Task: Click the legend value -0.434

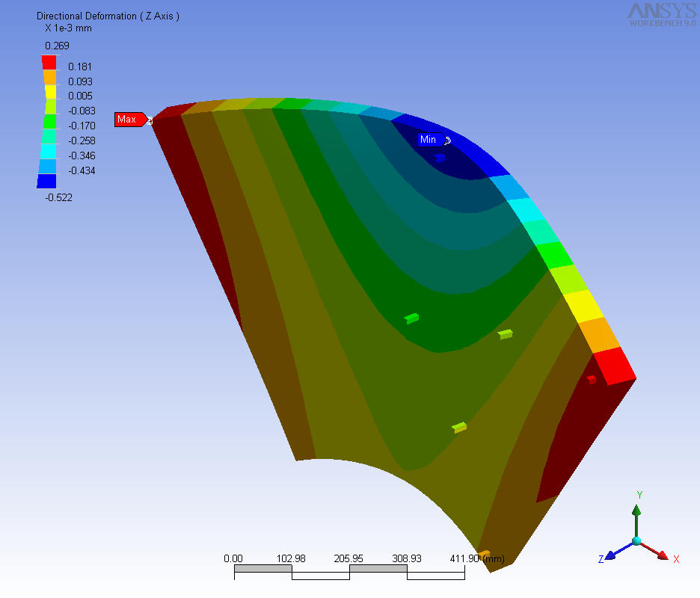Action: pos(82,171)
